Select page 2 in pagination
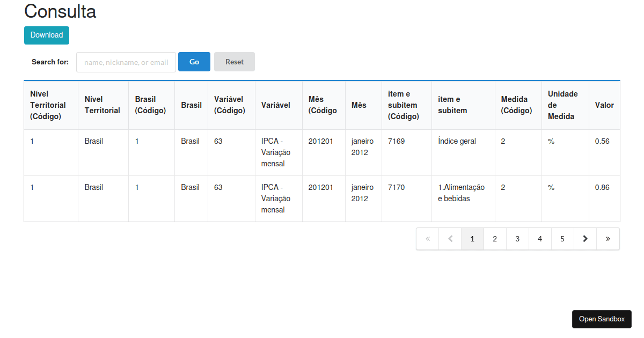 click(495, 238)
